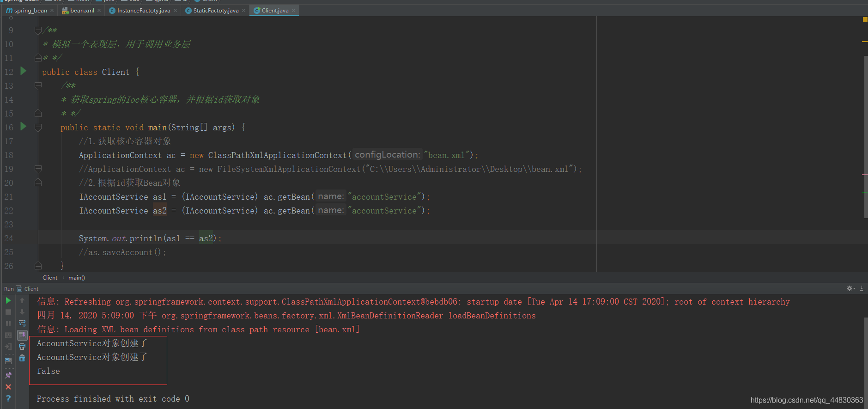Viewport: 868px width, 409px height.
Task: Close the Run tab with red X
Action: click(x=8, y=387)
